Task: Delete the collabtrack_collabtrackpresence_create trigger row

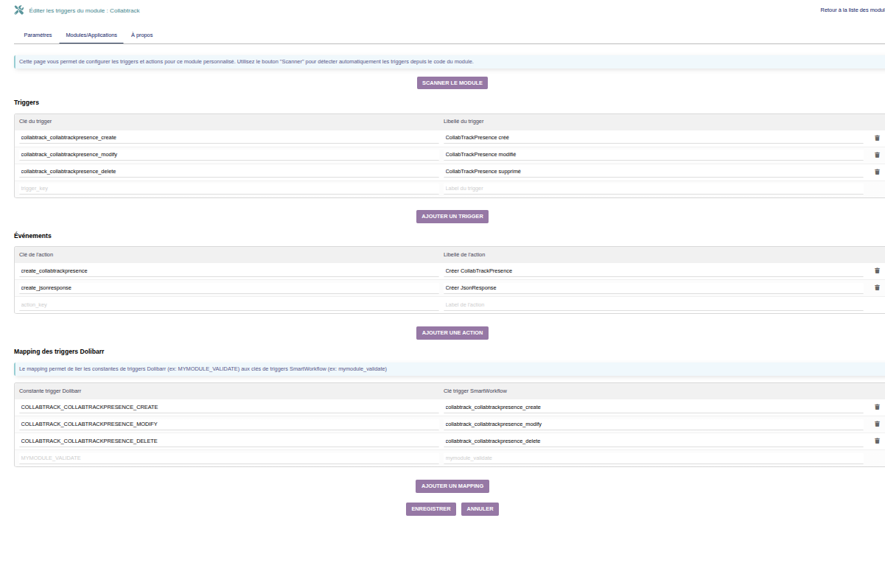Action: (x=877, y=138)
